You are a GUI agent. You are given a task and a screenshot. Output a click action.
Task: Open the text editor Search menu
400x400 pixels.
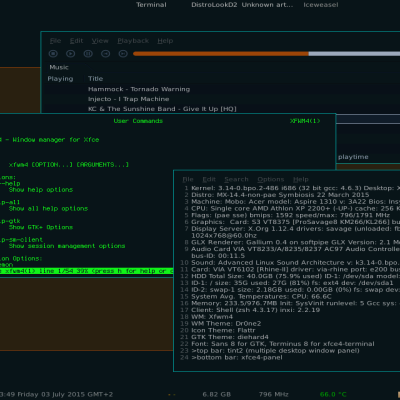pyautogui.click(x=236, y=179)
